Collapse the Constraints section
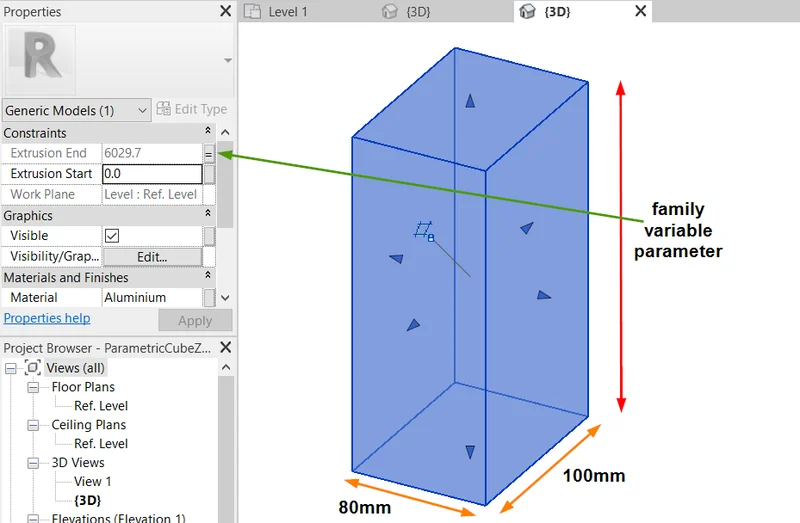 click(x=208, y=131)
